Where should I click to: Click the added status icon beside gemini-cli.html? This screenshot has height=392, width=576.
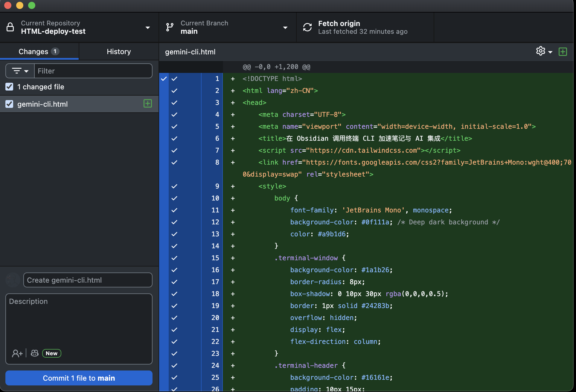pyautogui.click(x=148, y=104)
